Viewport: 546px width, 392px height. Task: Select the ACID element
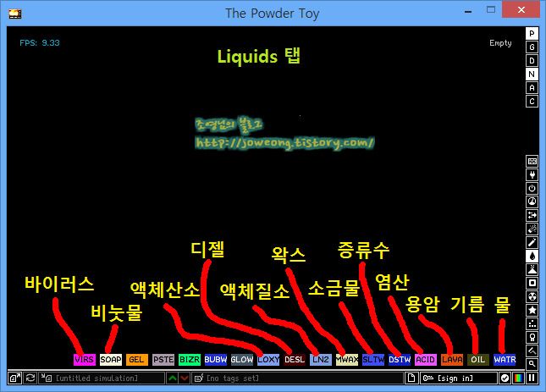(426, 359)
